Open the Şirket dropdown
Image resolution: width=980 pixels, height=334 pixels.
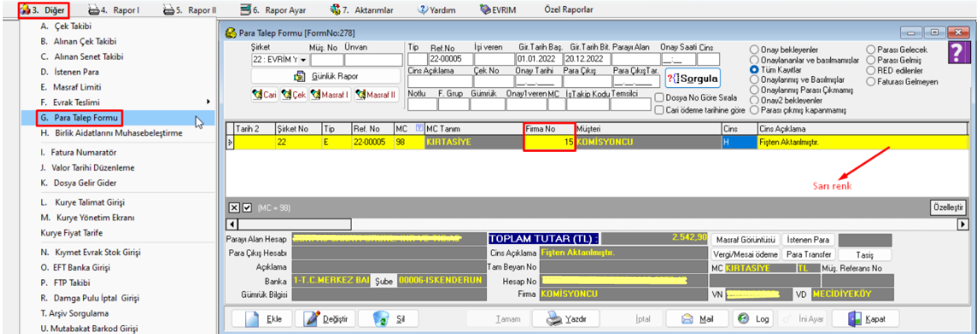(x=304, y=60)
